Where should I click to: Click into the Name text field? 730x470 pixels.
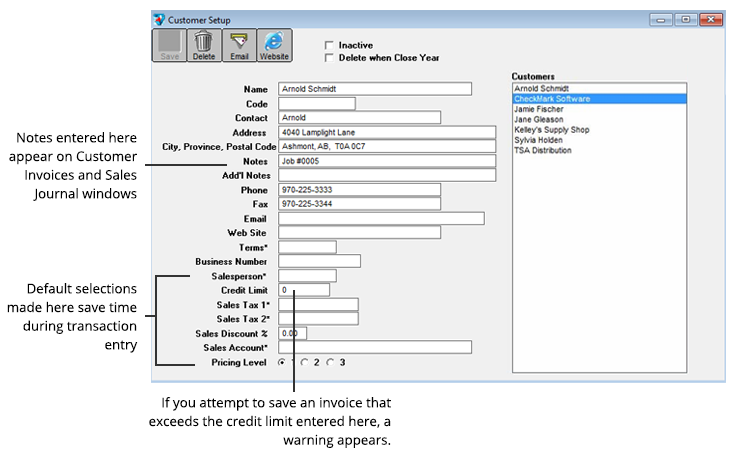point(374,89)
